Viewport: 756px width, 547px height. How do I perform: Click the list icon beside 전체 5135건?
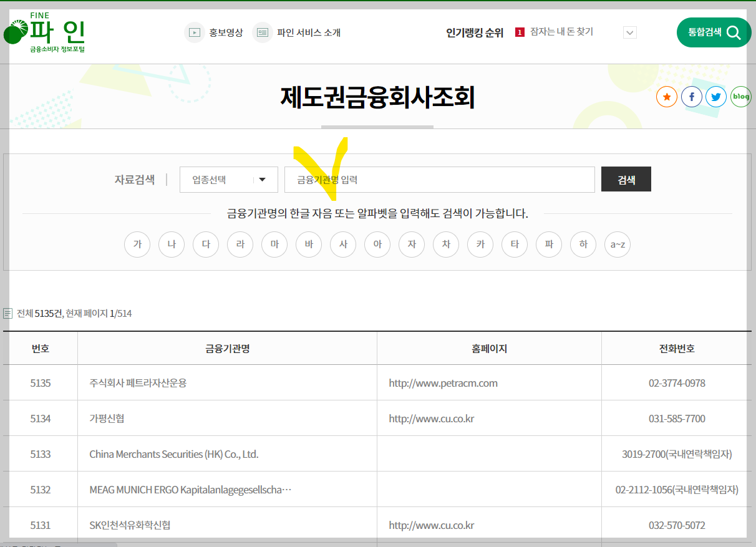[x=7, y=312]
